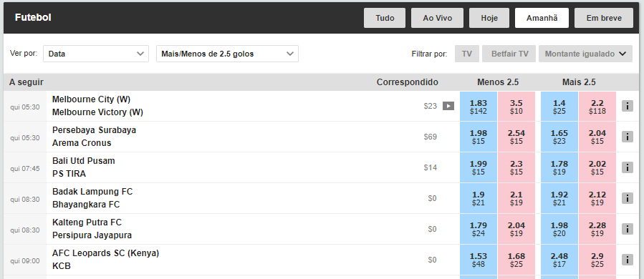The width and height of the screenshot is (644, 279).
Task: Select the Em breve tab
Action: tap(604, 18)
